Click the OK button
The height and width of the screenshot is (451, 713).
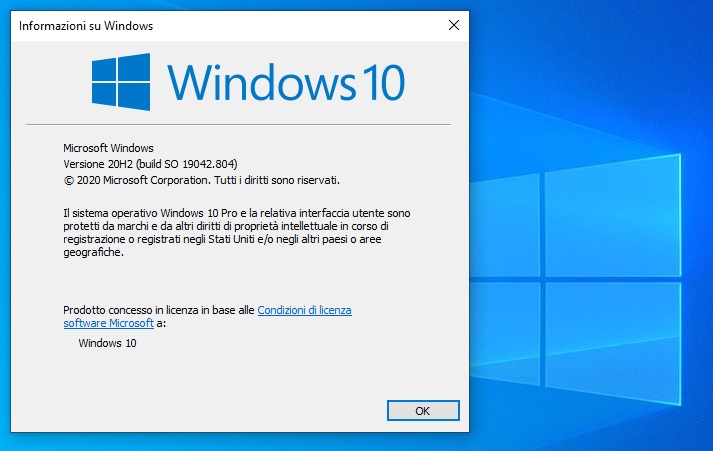click(423, 411)
